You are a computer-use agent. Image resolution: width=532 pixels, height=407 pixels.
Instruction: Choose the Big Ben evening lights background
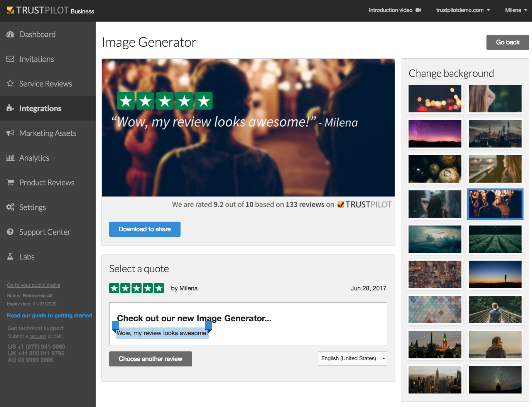(435, 345)
